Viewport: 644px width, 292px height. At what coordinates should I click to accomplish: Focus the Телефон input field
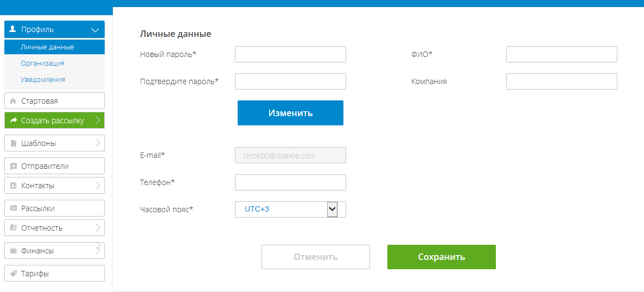click(x=290, y=182)
